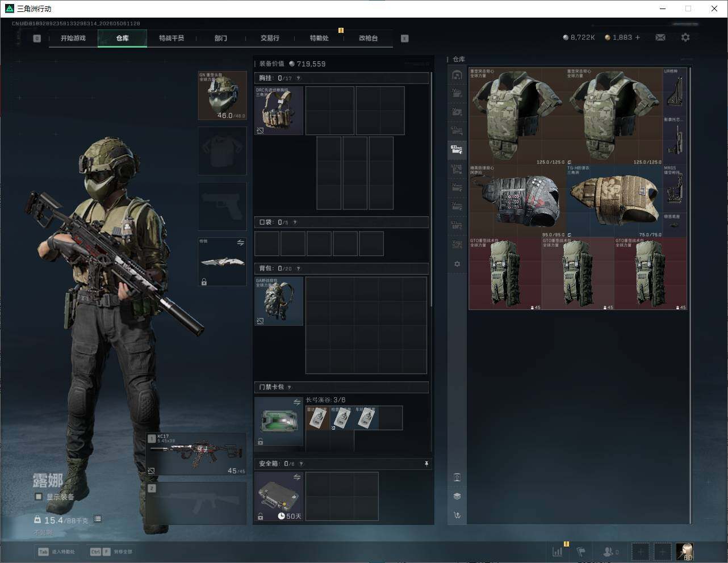Click the right arrow beside 改枪台 tab
The height and width of the screenshot is (563, 728).
[404, 39]
